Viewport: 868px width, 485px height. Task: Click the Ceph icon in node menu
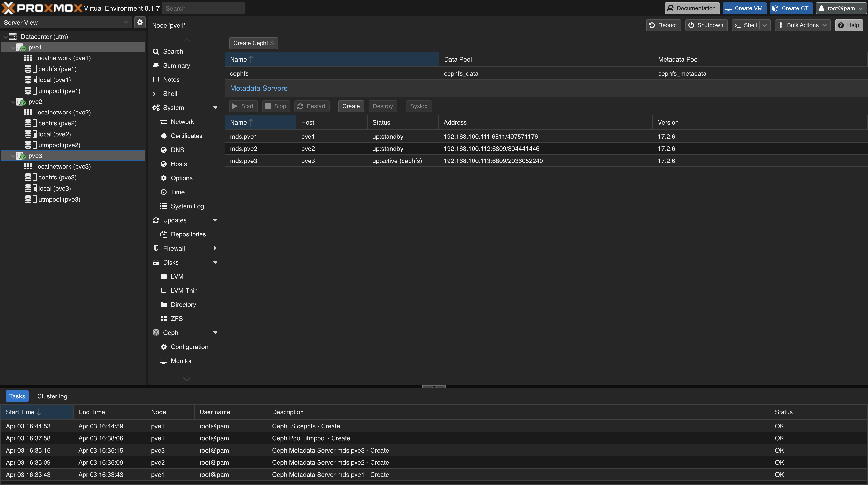tap(156, 332)
